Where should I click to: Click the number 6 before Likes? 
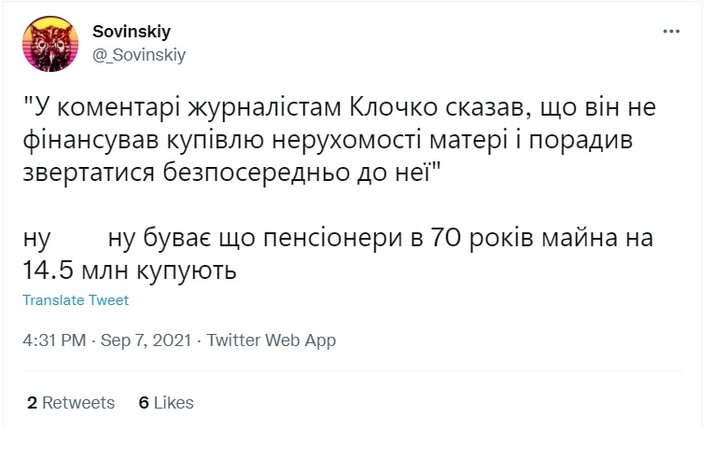[144, 403]
